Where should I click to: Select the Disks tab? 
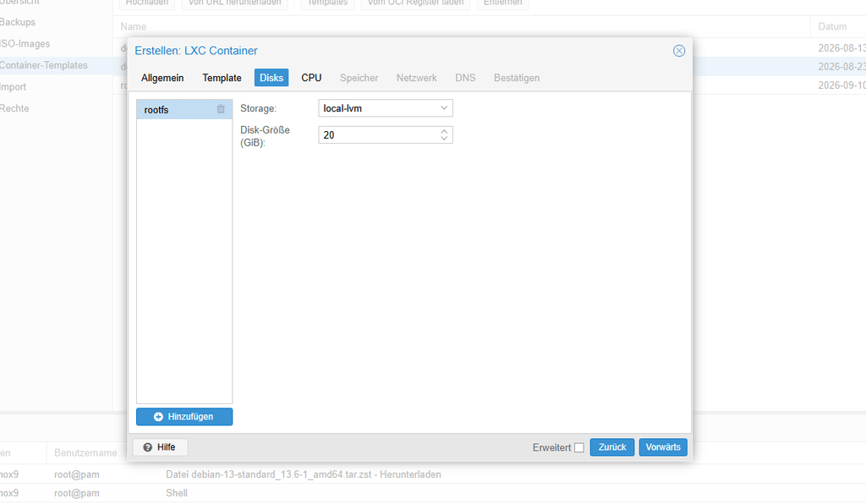click(x=271, y=78)
